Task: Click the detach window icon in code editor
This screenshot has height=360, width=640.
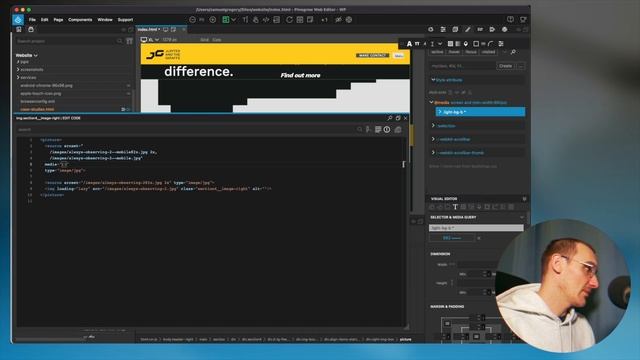Action: click(398, 118)
